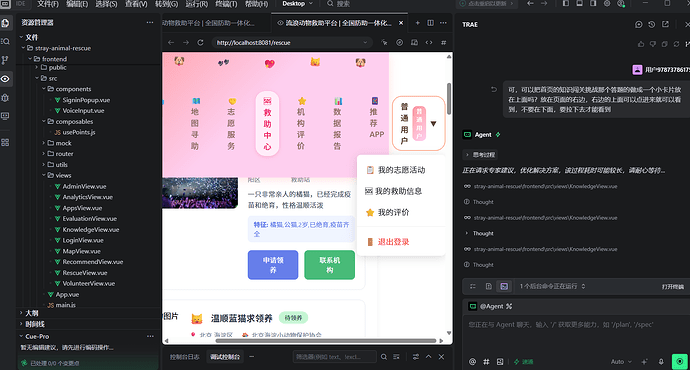This screenshot has height=370, width=690.
Task: Open the debug activity bar icon
Action: pos(5,98)
